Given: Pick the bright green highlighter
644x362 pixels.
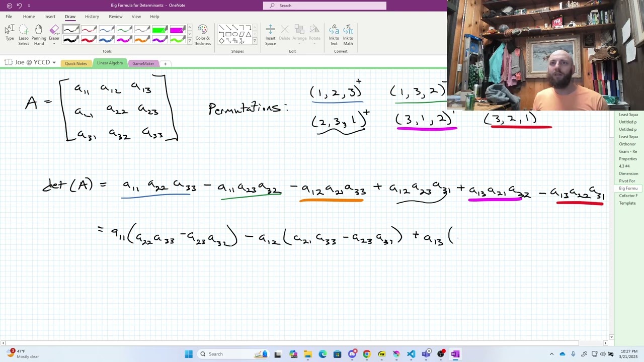Looking at the screenshot, I should point(160,30).
